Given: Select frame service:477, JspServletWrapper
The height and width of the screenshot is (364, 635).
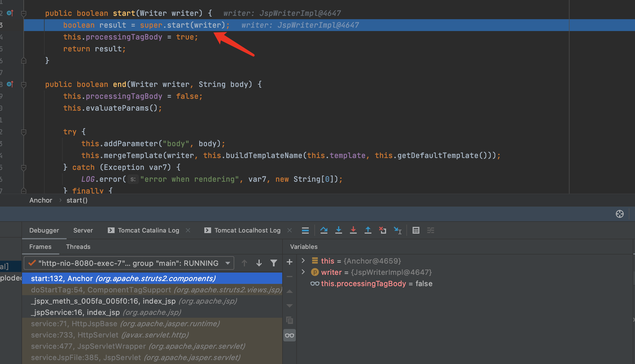Looking at the screenshot, I should click(152, 346).
